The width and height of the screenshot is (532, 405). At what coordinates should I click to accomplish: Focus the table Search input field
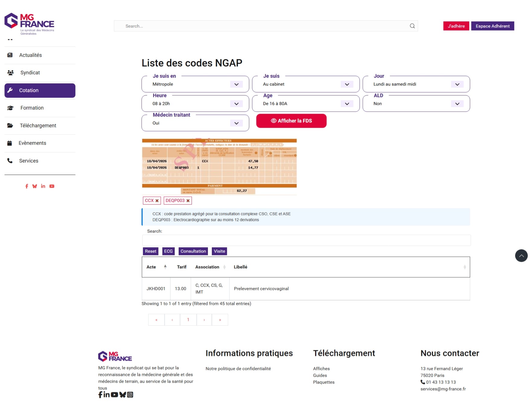pos(306,240)
